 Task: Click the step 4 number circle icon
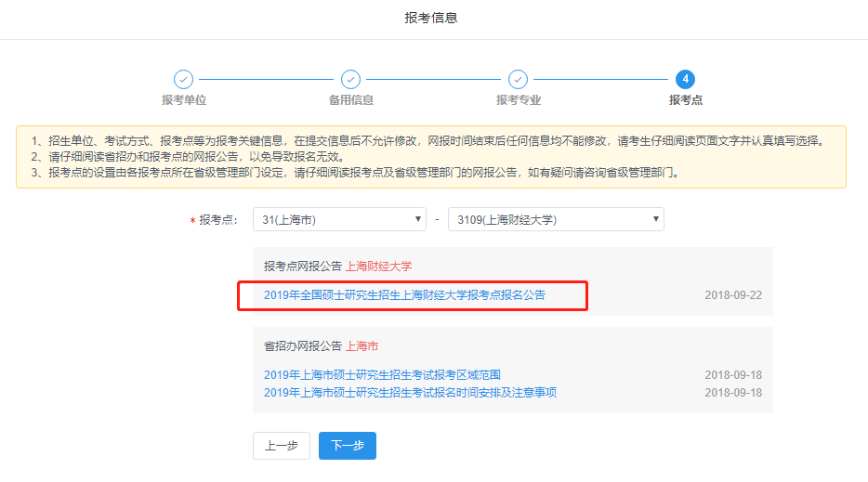click(685, 80)
